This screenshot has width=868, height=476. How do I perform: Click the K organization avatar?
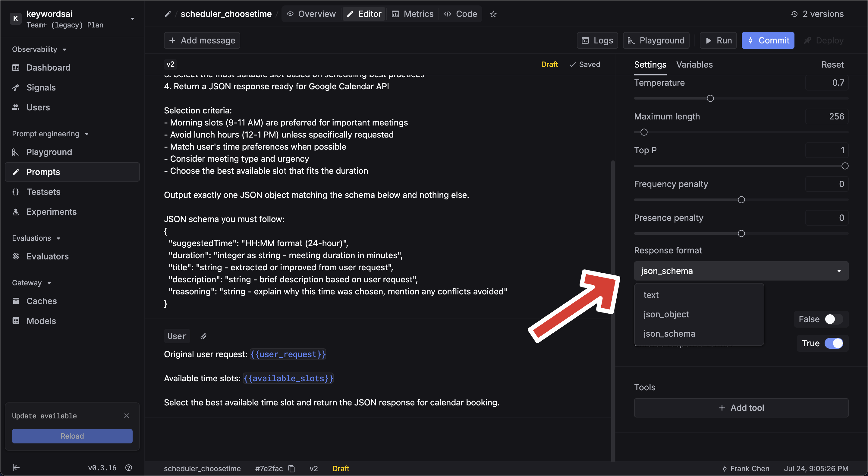(x=15, y=19)
